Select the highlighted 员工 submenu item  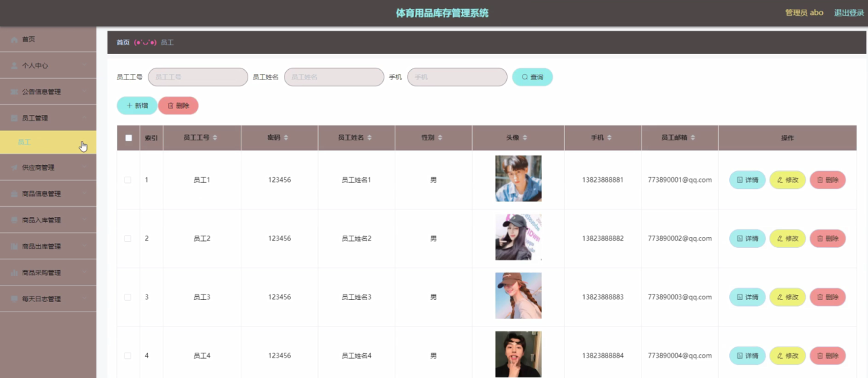pos(48,142)
